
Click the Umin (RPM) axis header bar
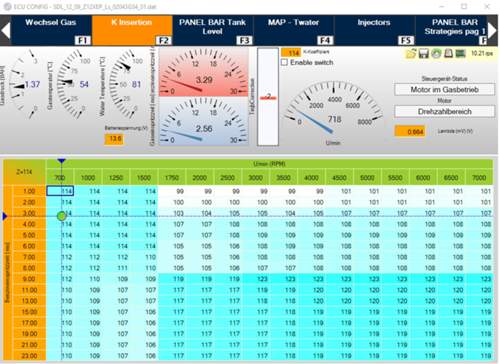click(269, 164)
